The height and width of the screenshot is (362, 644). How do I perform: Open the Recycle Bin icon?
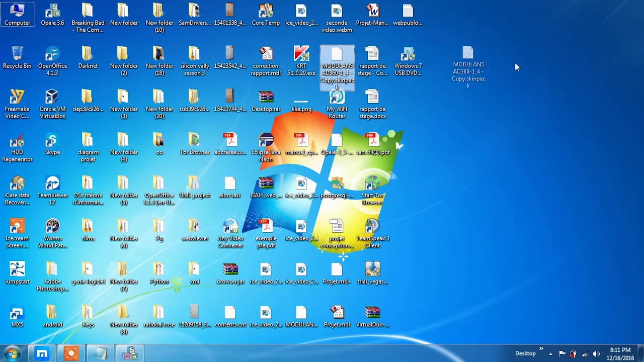17,58
